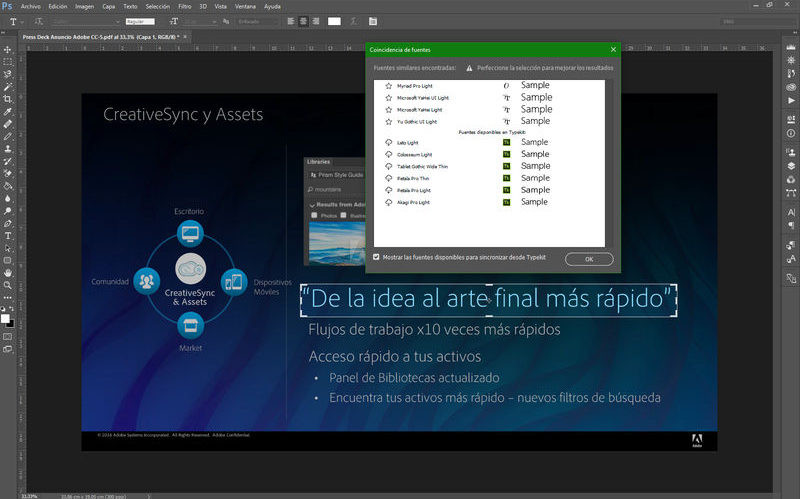Select the Crop tool
The image size is (800, 499).
8,99
